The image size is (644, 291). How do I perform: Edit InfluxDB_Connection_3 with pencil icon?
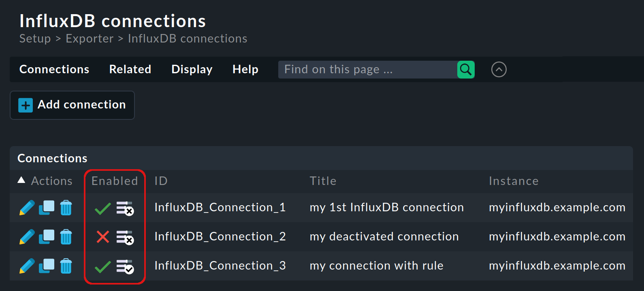27,266
